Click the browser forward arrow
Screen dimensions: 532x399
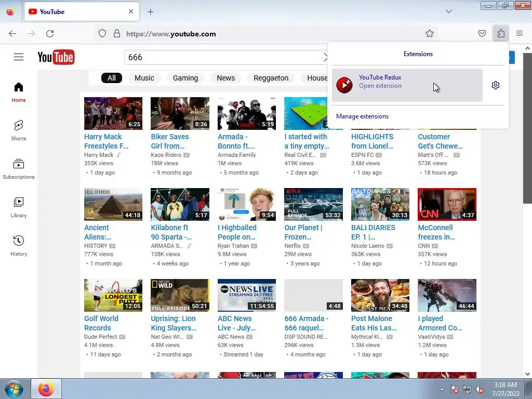31,34
